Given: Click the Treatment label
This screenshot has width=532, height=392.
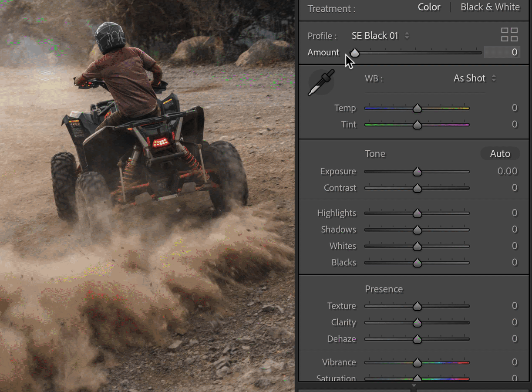Looking at the screenshot, I should coord(331,9).
